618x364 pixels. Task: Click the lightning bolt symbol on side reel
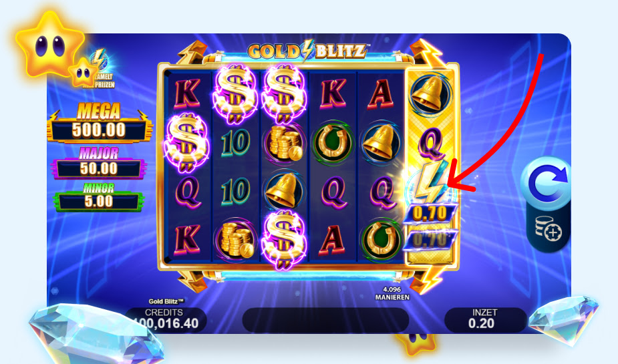[430, 182]
